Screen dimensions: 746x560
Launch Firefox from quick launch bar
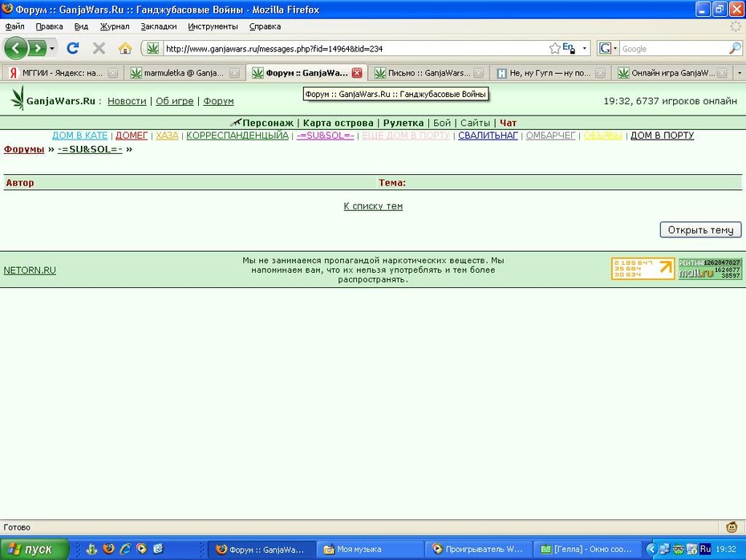point(108,549)
